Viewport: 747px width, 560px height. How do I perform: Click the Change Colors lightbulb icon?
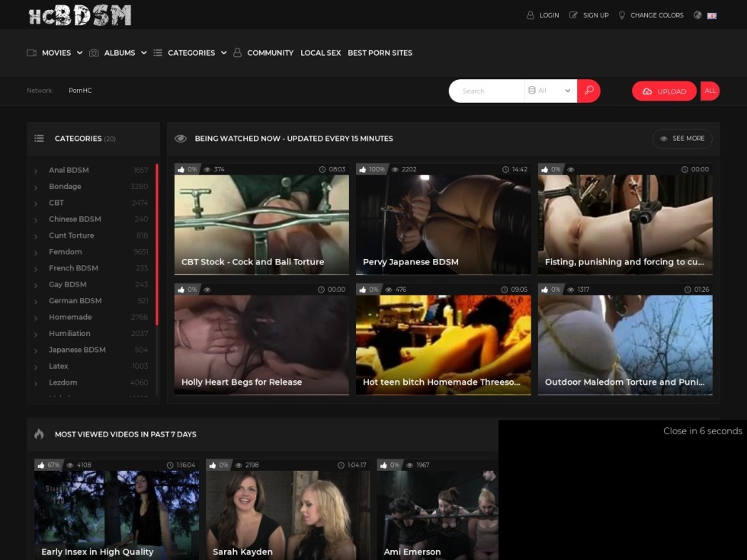click(x=622, y=15)
